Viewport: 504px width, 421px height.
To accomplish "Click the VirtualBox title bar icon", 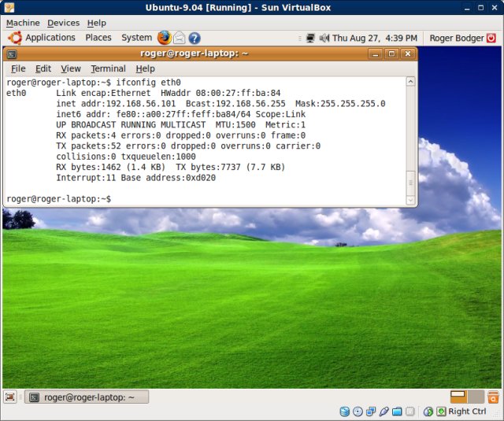I will point(9,8).
